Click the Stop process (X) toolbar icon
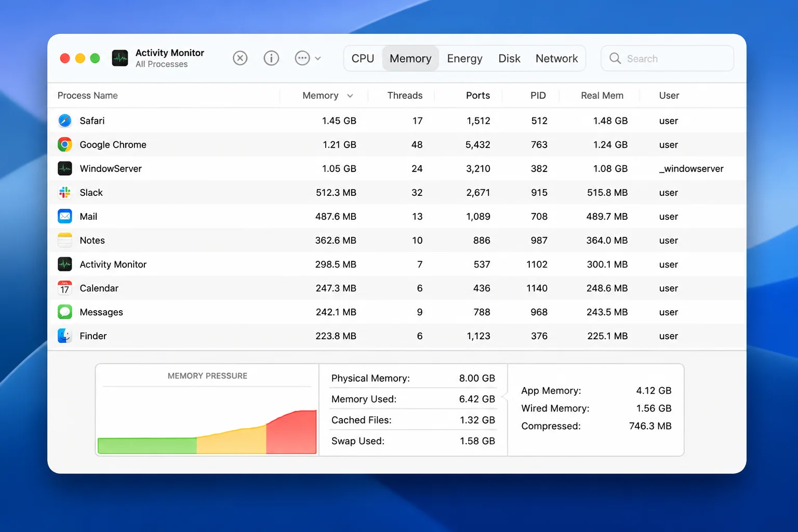798x532 pixels. click(x=240, y=58)
